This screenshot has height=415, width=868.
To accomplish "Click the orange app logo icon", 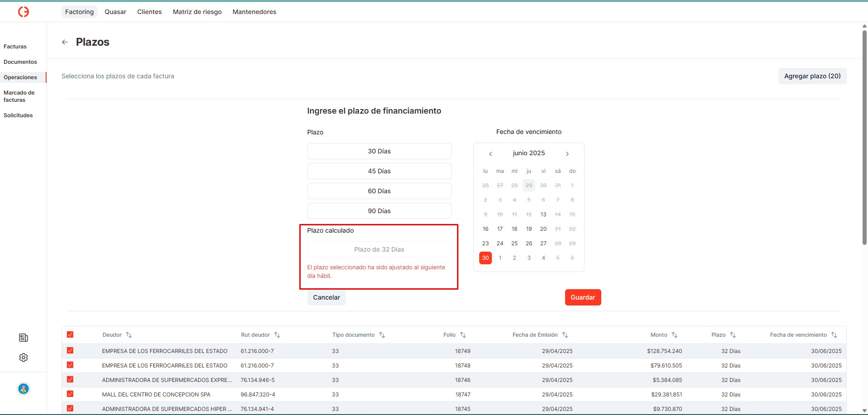I will [x=24, y=12].
